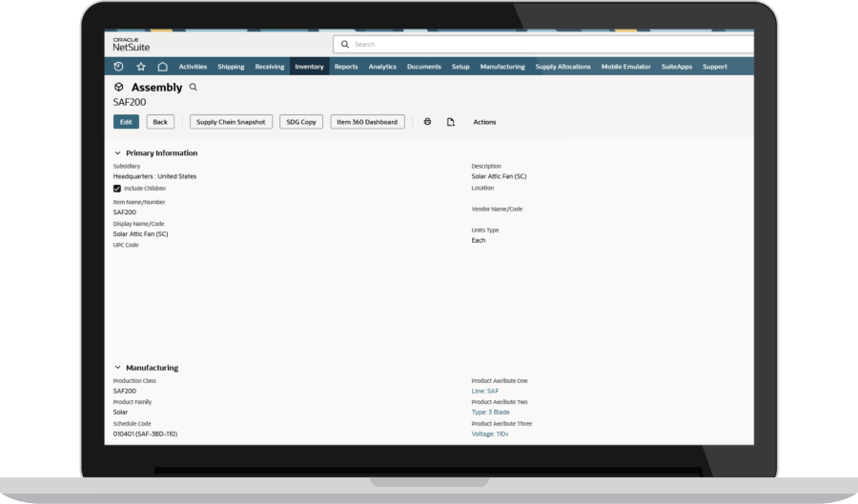Click the Assembly cube icon

119,88
